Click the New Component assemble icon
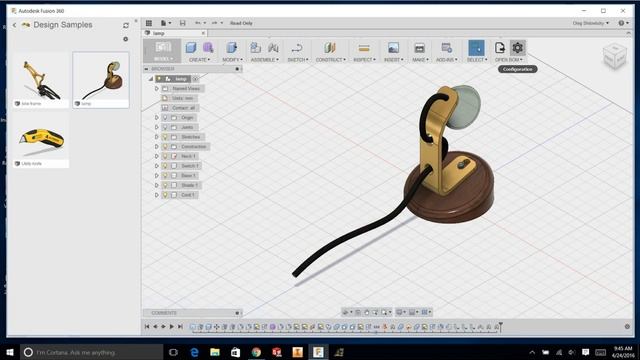The image size is (640, 360). 256,48
